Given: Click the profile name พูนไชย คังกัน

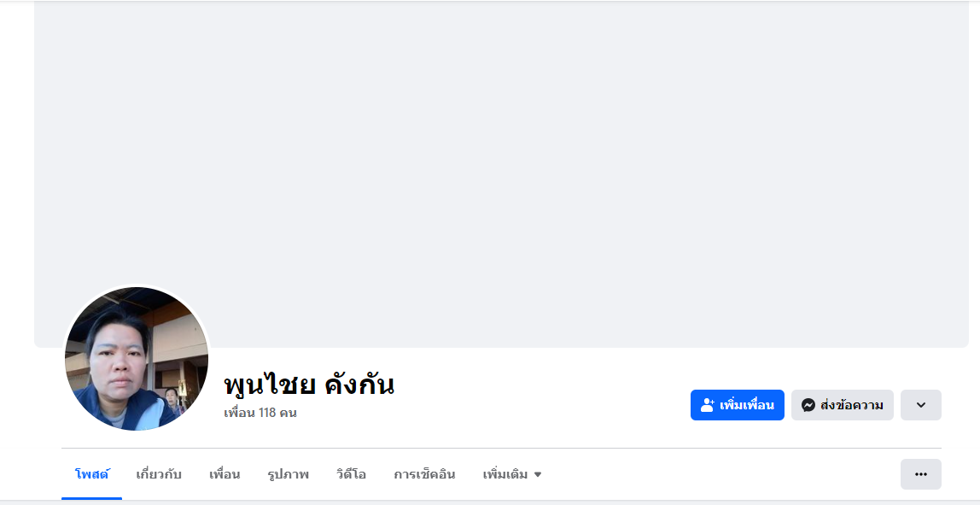Looking at the screenshot, I should [308, 385].
